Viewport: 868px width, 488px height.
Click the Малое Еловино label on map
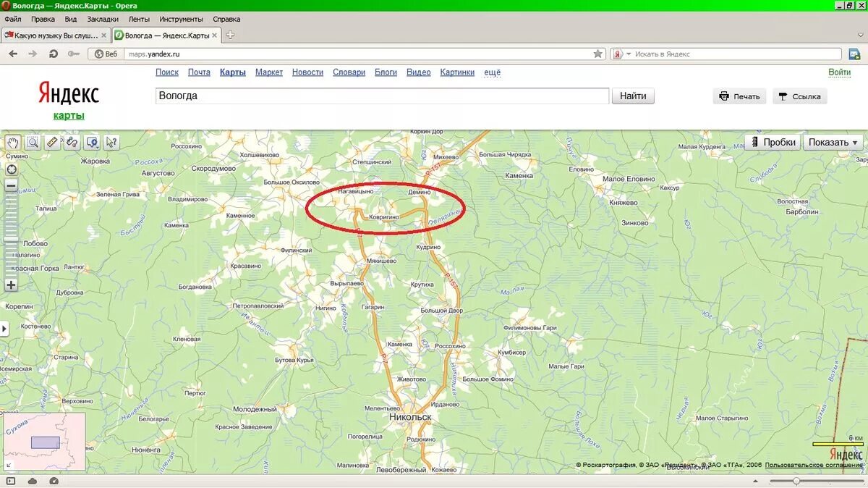629,179
